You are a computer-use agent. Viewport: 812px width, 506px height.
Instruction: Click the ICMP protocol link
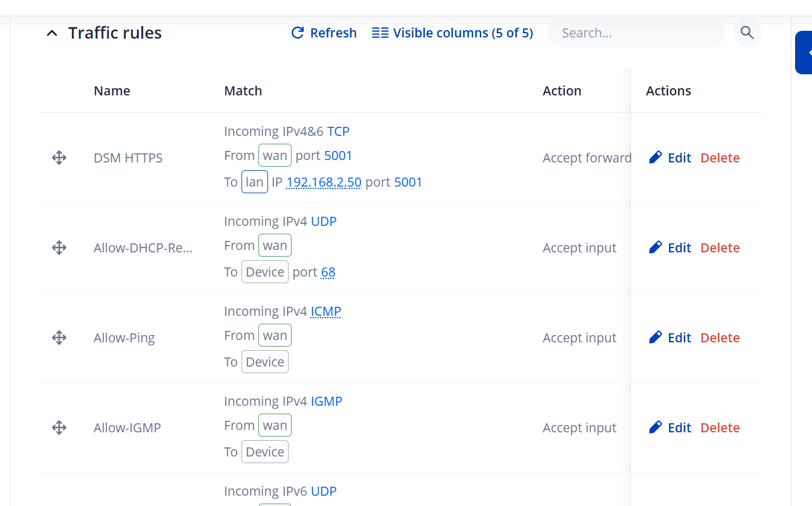(x=325, y=312)
